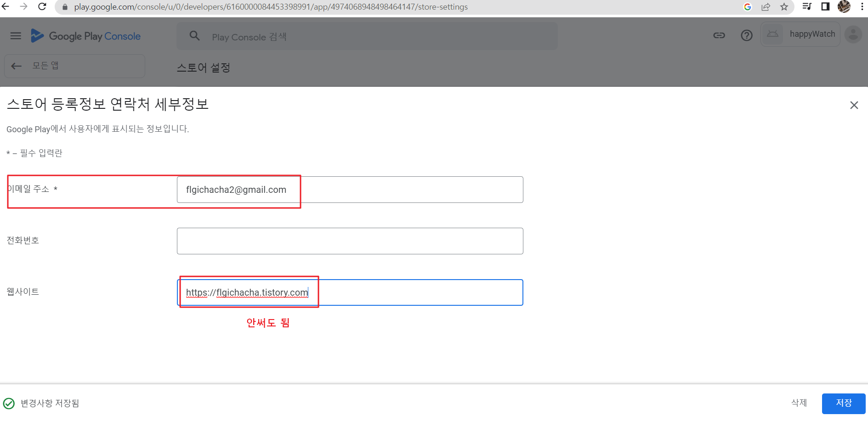Open the help question mark icon
Screen dimensions: 868x421
pos(747,35)
